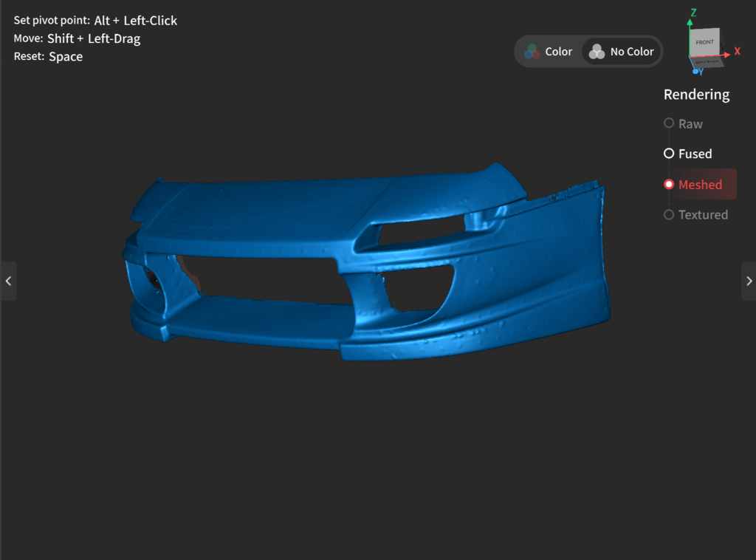The height and width of the screenshot is (560, 756).
Task: Expand the left side panel chevron
Action: tap(8, 280)
